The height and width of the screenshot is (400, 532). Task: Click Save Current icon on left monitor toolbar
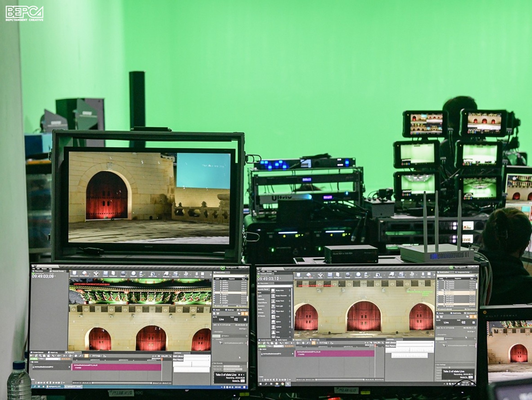pos(74,273)
